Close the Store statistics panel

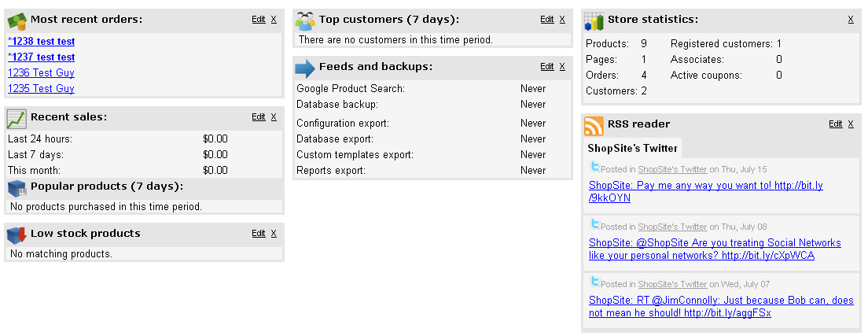(x=851, y=20)
